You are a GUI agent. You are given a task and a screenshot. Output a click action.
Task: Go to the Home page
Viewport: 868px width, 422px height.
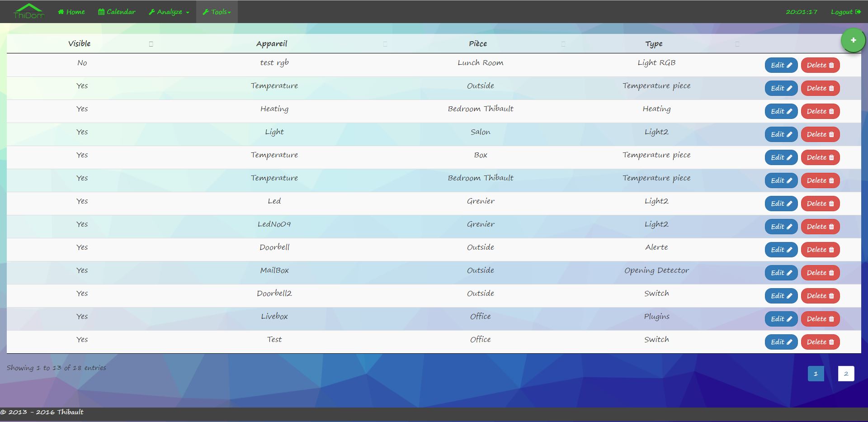tap(71, 12)
